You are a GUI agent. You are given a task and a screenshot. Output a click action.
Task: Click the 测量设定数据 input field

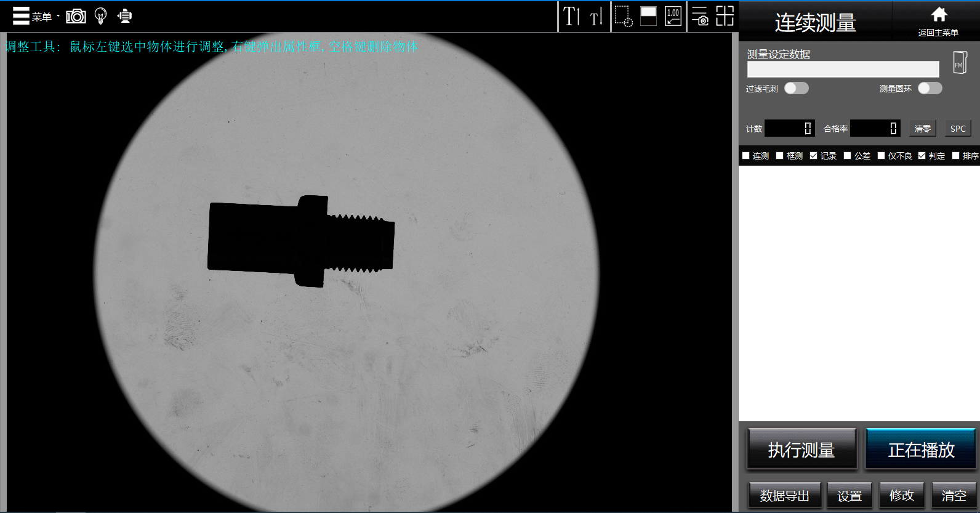tap(843, 69)
